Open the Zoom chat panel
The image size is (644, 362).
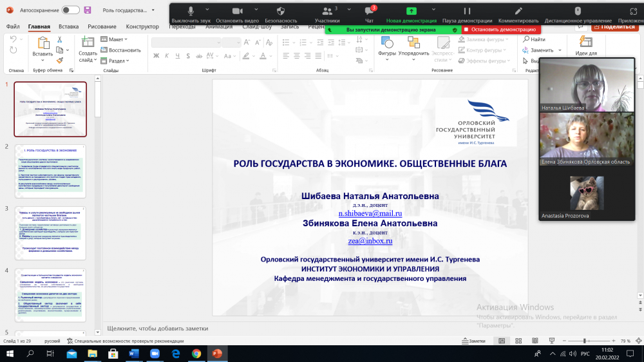coord(369,12)
